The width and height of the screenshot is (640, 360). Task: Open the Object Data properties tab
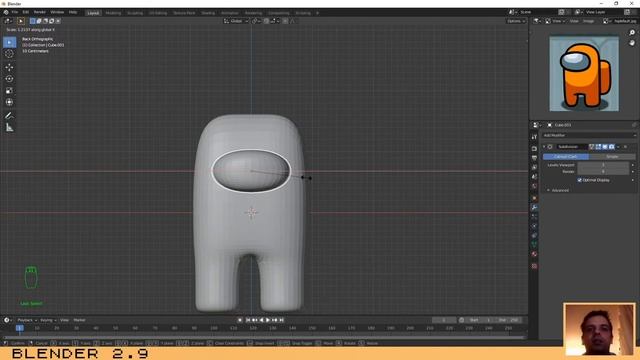point(534,244)
